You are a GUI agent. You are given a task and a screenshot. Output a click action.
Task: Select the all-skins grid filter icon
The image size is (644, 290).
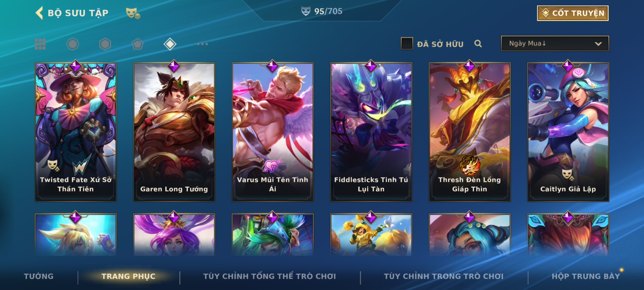click(x=40, y=44)
